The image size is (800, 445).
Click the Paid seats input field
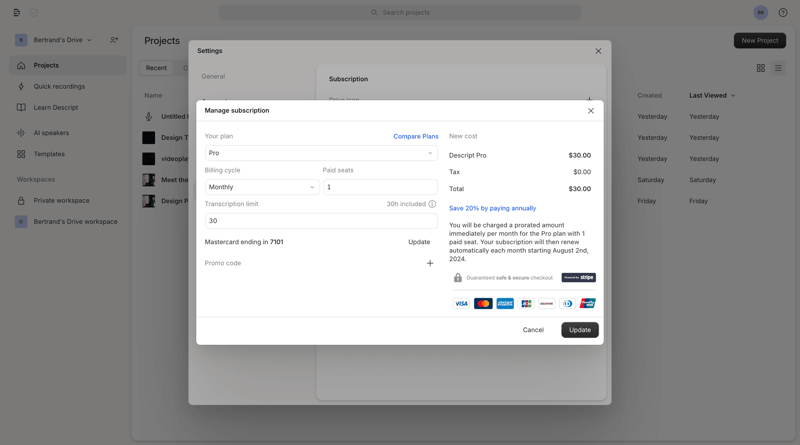[380, 187]
